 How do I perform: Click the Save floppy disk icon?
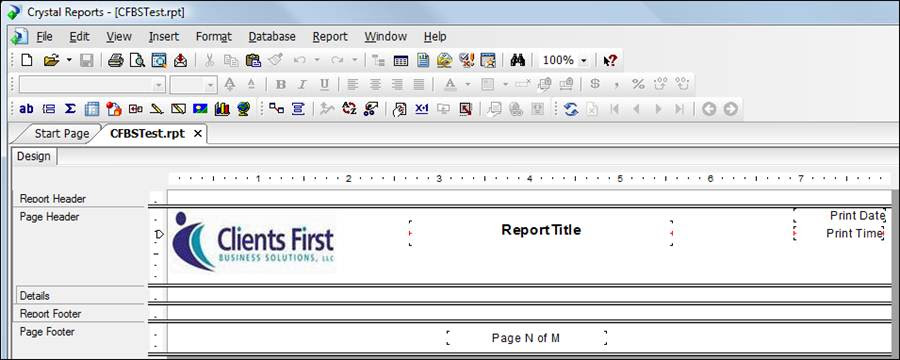[87, 60]
